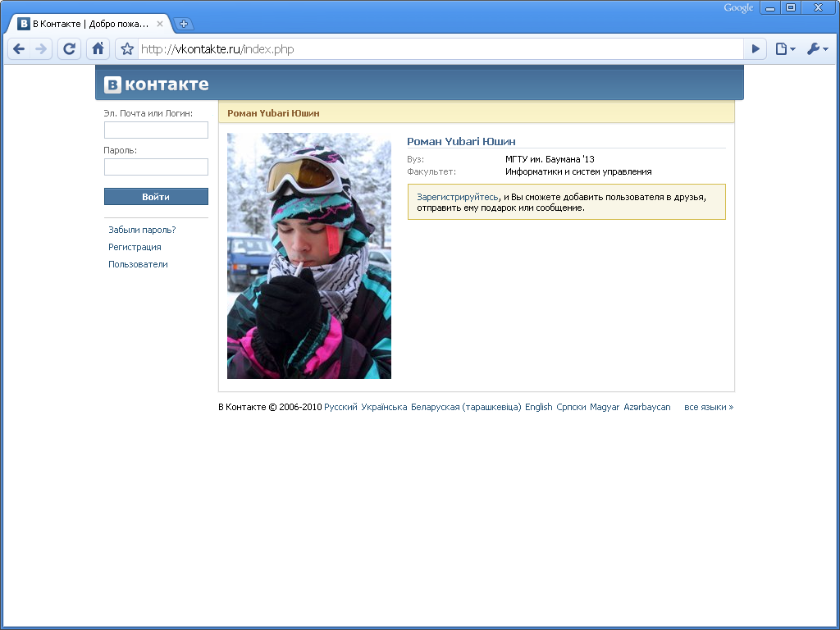Maximize the browser window

pos(791,8)
